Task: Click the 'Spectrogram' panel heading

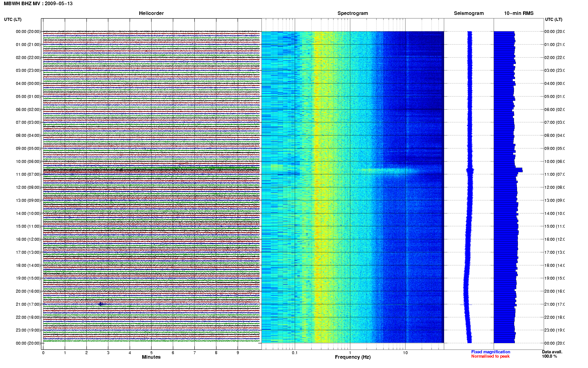Action: click(x=353, y=13)
